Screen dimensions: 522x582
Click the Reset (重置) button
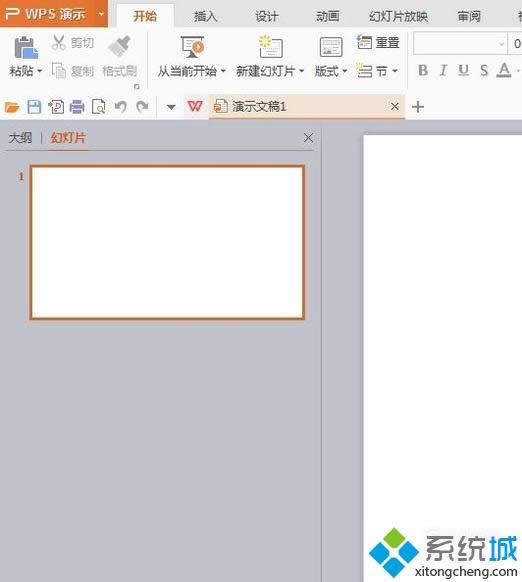(378, 42)
